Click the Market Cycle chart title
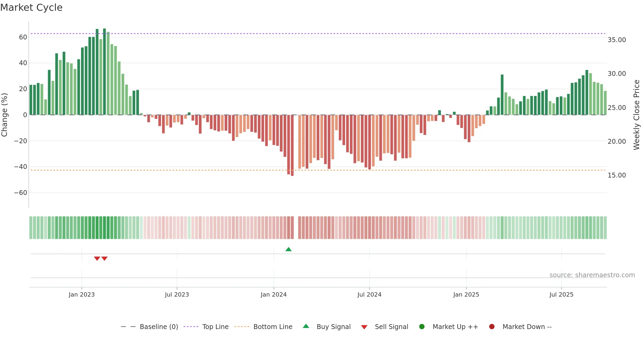Viewport: 644px width, 362px height. tap(31, 8)
